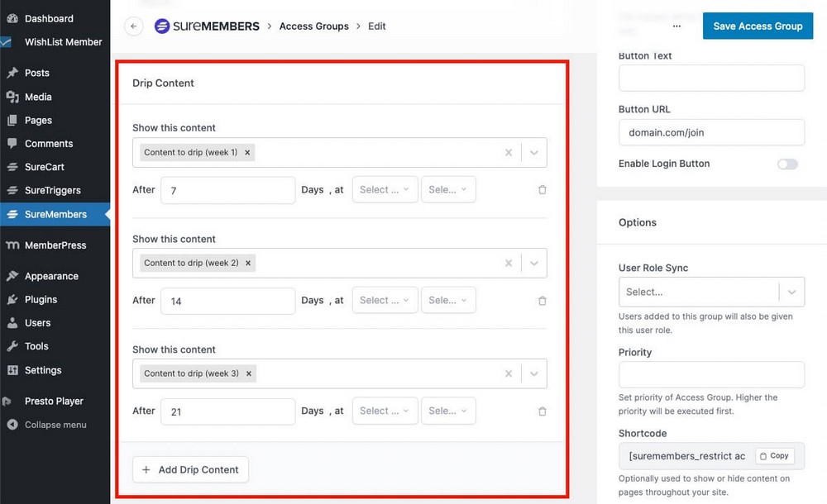Image resolution: width=827 pixels, height=504 pixels.
Task: Collapse the admin sidebar menu
Action: click(x=55, y=425)
